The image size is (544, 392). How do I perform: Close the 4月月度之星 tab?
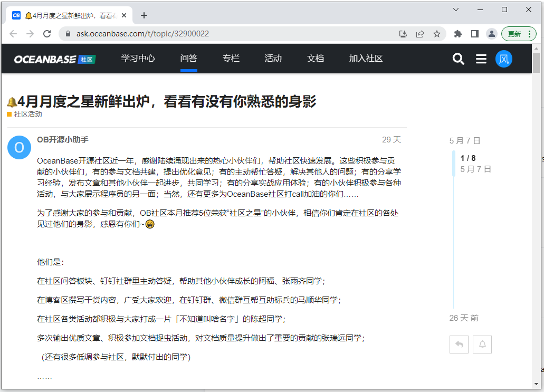[x=124, y=15]
